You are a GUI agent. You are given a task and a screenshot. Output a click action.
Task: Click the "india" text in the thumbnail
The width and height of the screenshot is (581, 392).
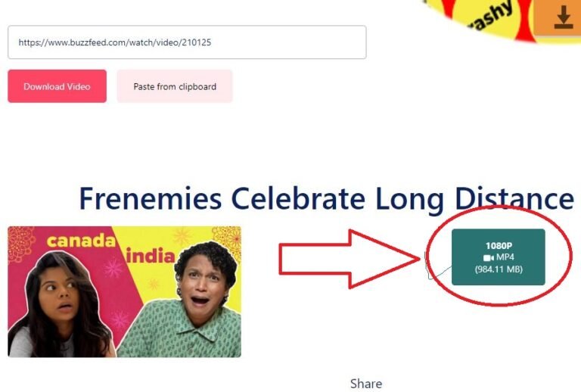[151, 256]
